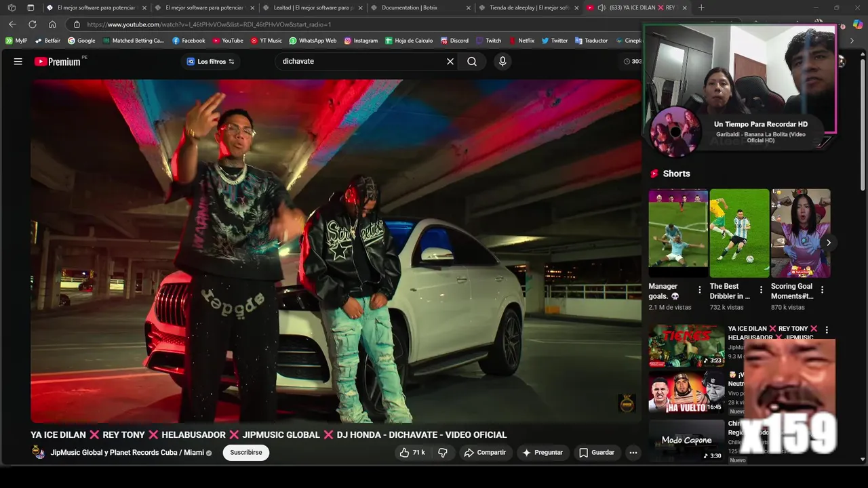The height and width of the screenshot is (488, 868).
Task: Play the Modo Capone thumbnail video
Action: (x=686, y=440)
